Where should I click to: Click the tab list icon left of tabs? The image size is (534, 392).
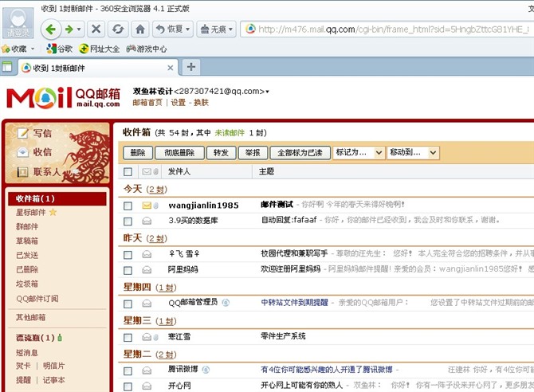pyautogui.click(x=6, y=67)
